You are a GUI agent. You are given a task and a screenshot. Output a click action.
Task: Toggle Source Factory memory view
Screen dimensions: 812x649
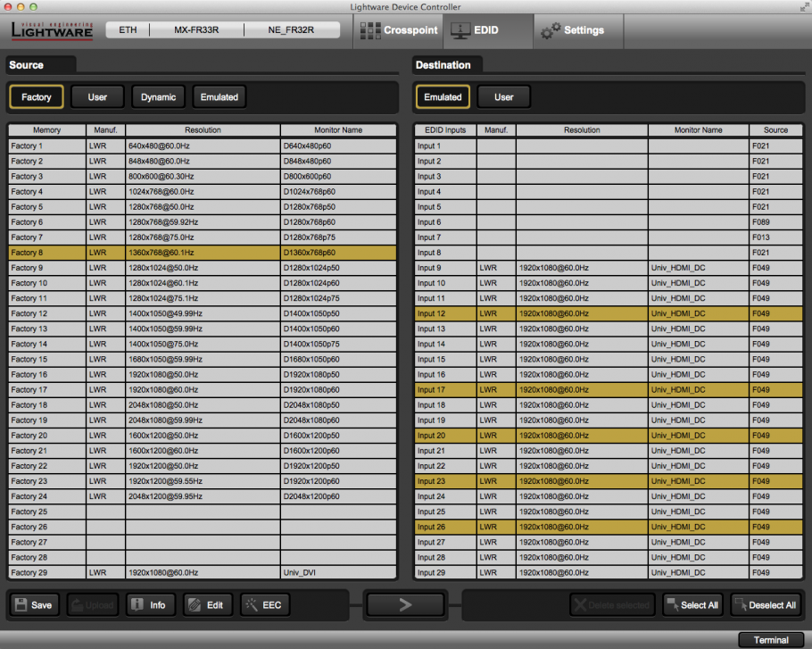[37, 96]
